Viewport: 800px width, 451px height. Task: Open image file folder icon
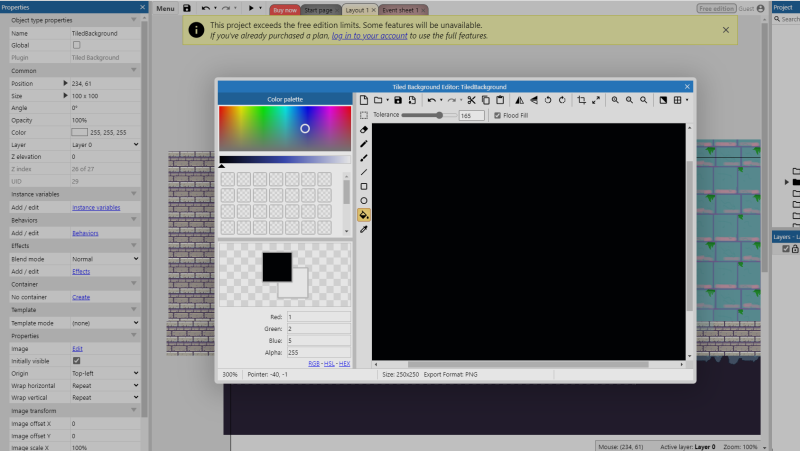(x=378, y=100)
